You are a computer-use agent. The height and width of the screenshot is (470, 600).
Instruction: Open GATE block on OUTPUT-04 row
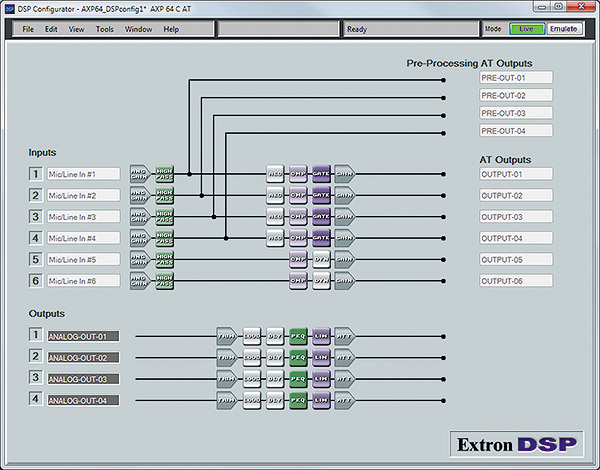321,238
